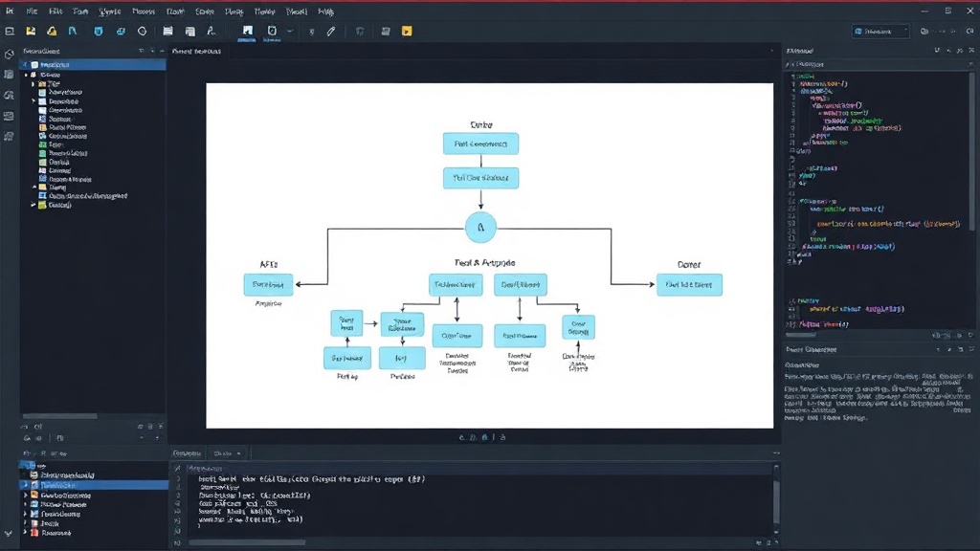This screenshot has width=980, height=551.
Task: Click the blue shield icon in toolbar
Action: click(99, 32)
